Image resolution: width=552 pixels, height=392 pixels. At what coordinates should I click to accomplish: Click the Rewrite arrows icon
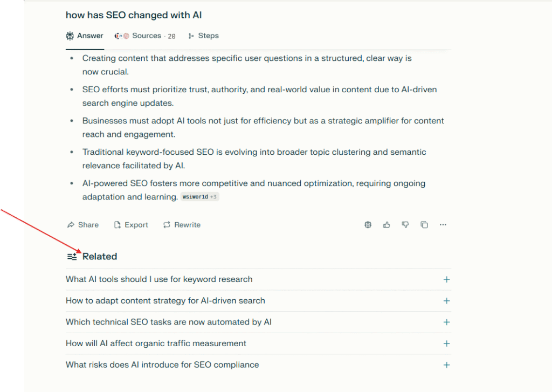coord(167,225)
